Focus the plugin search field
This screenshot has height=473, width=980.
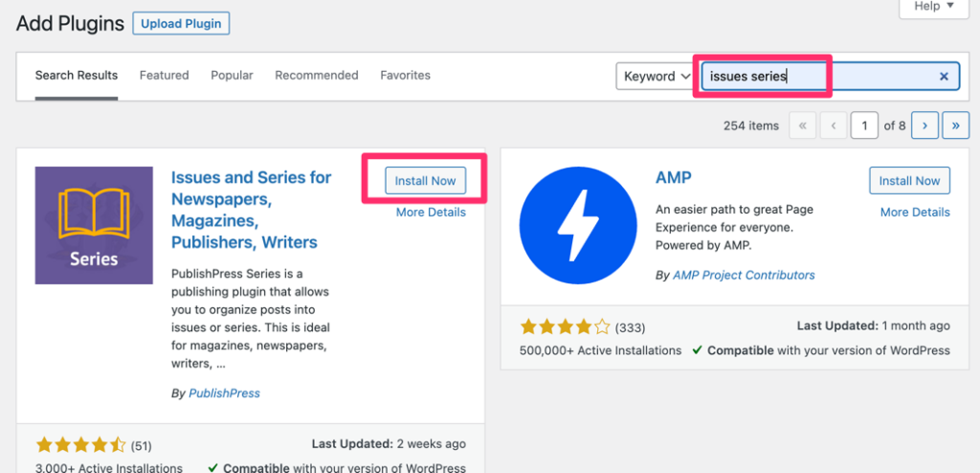click(x=830, y=77)
